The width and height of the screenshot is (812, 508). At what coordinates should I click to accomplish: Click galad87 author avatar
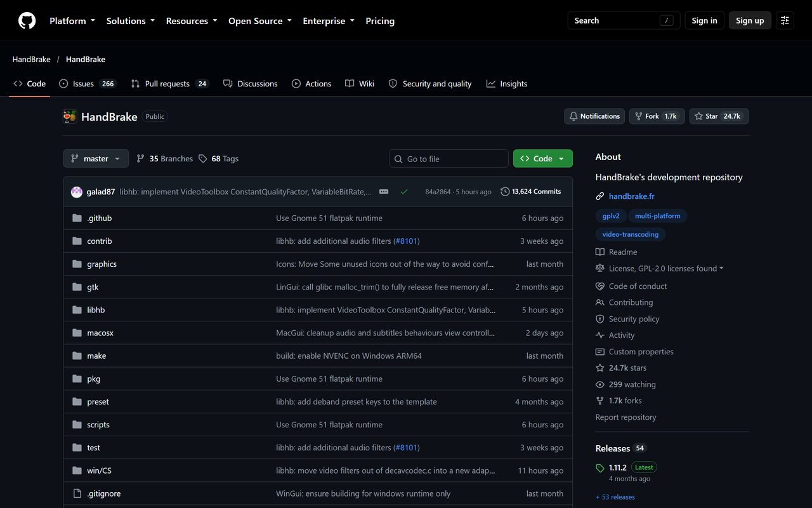point(77,192)
